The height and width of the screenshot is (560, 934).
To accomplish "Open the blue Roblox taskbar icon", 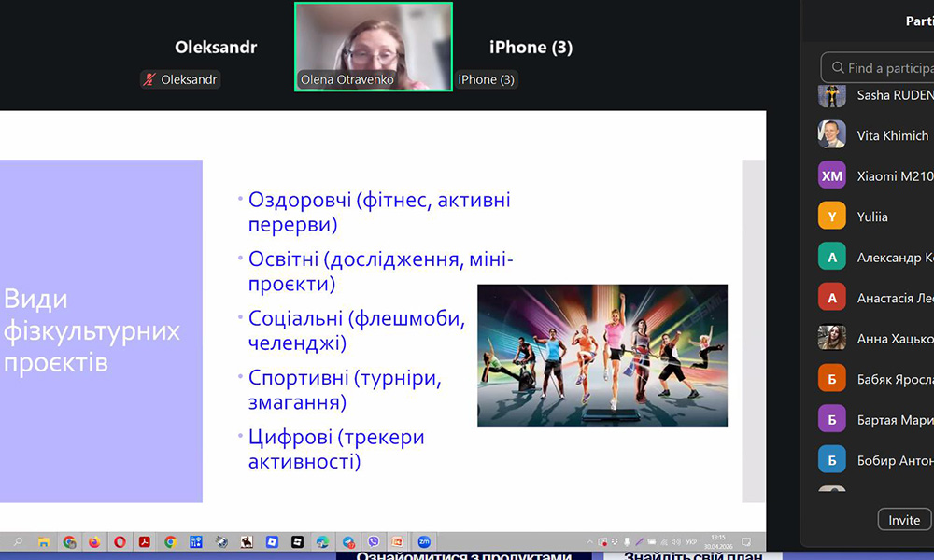I will pos(272,541).
